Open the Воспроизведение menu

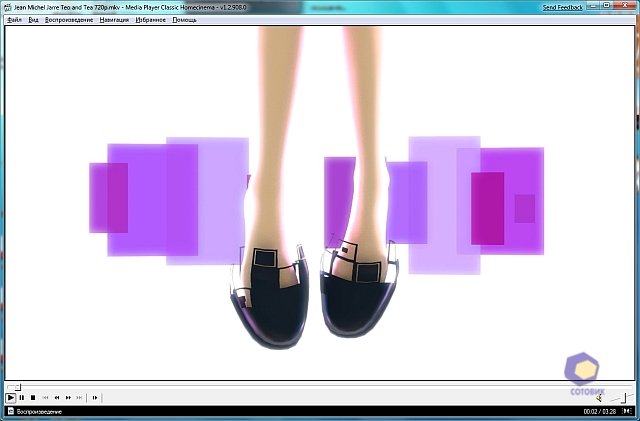(69, 20)
